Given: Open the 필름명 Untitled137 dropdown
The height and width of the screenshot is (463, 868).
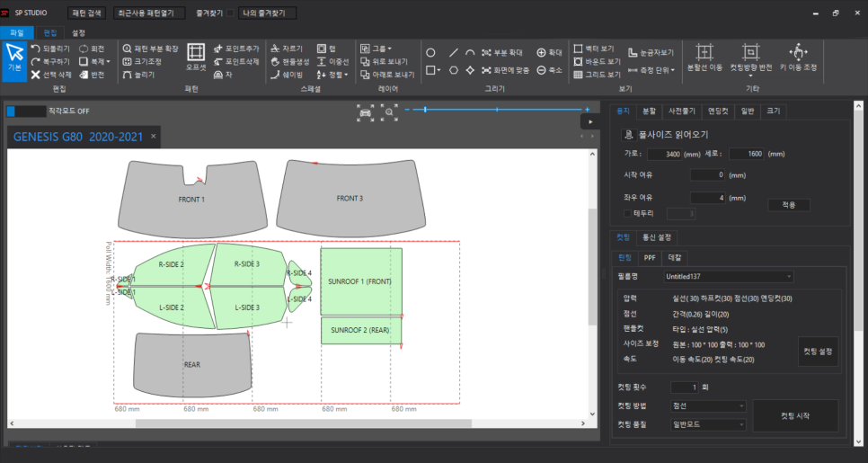Looking at the screenshot, I should 729,276.
